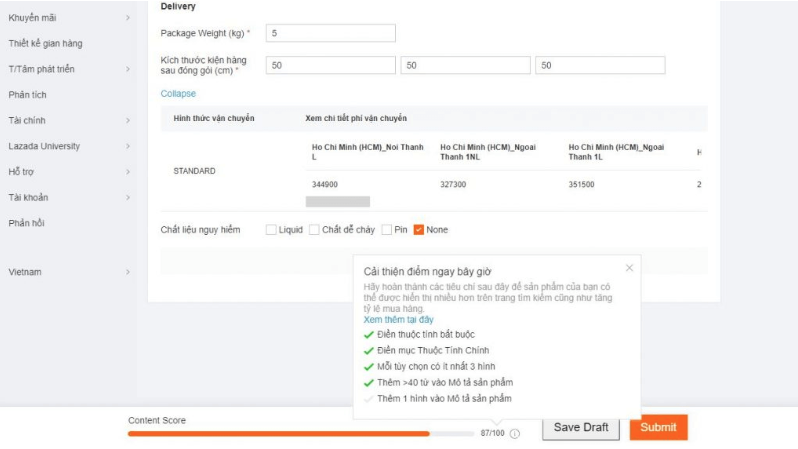Click the Content Score progress bar

pos(301,434)
